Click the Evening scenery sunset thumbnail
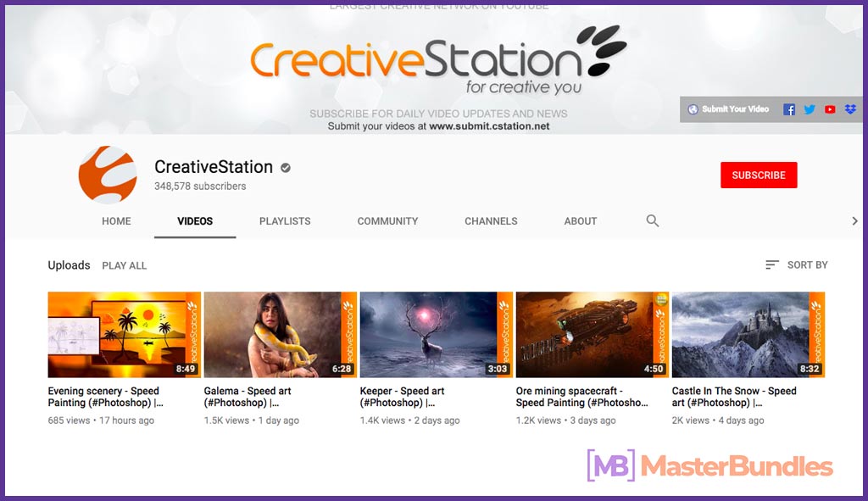 125,334
